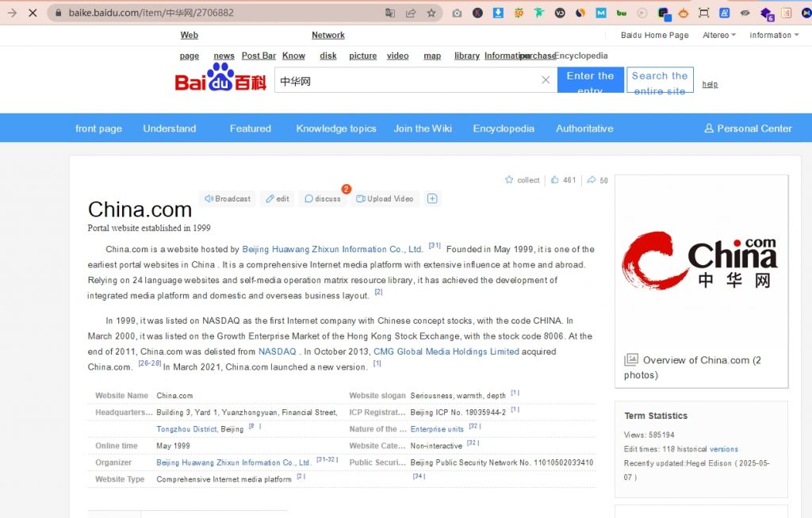Click the blue M extension icon
Screen dimensions: 812x518
point(601,13)
